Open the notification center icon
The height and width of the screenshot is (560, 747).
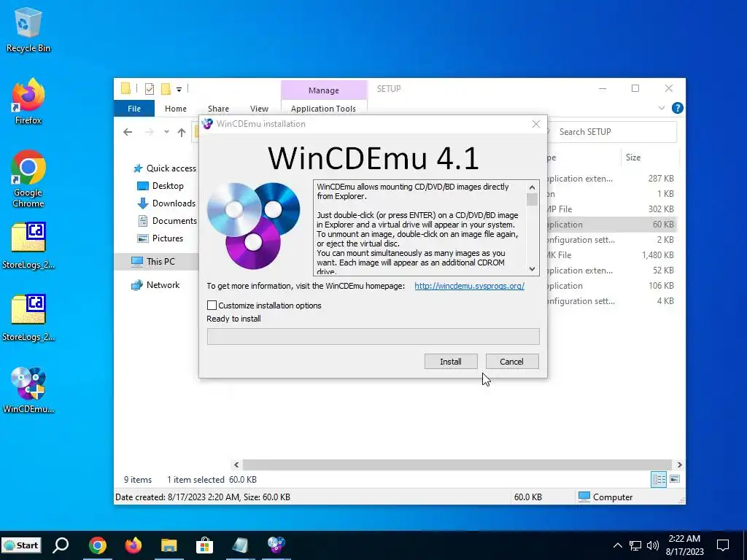(x=723, y=545)
